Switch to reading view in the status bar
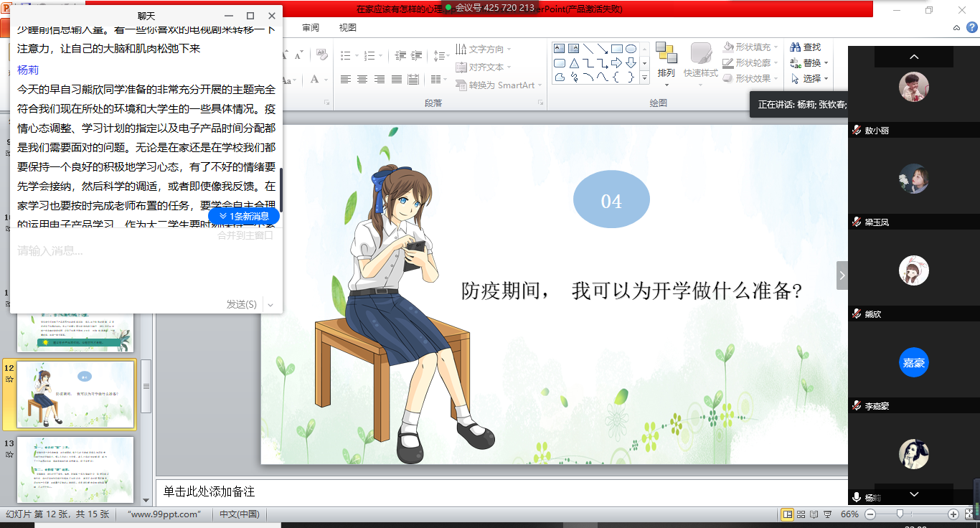Viewport: 980px width, 528px height. pyautogui.click(x=814, y=514)
